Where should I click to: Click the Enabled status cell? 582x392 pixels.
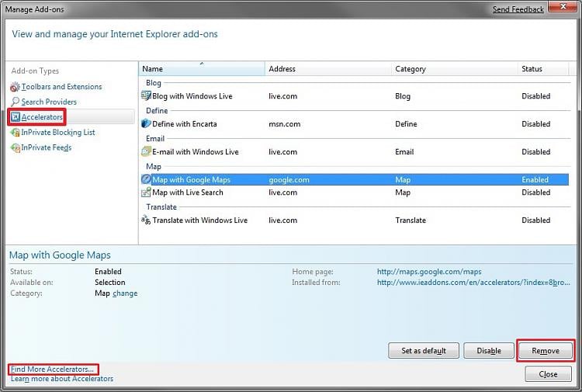pos(535,179)
